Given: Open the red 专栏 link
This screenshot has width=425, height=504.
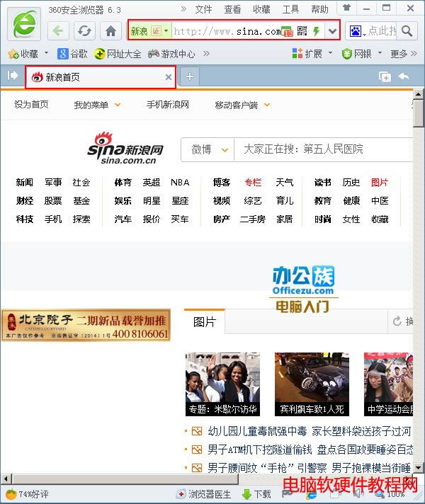Looking at the screenshot, I should click(253, 182).
